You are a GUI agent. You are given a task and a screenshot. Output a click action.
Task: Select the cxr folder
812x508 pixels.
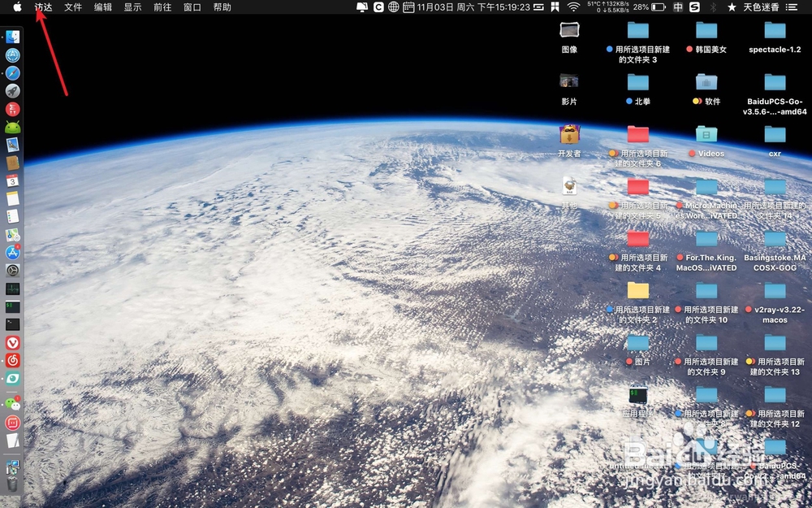775,134
